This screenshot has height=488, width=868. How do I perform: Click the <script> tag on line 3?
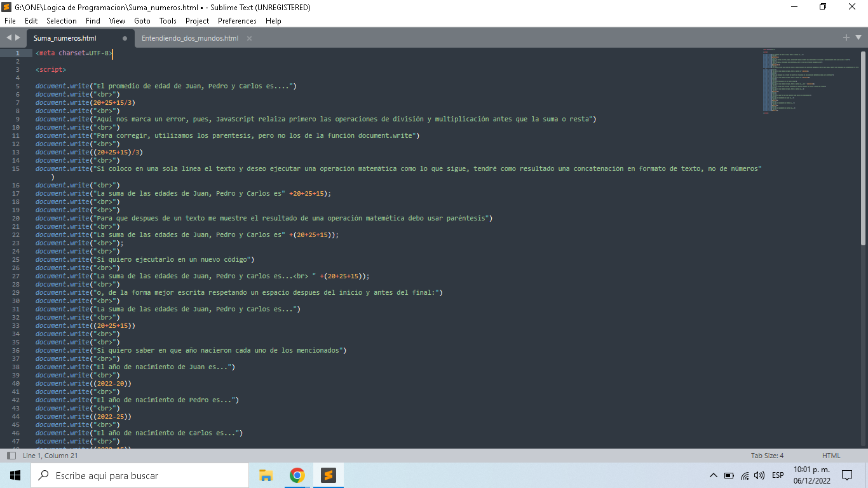coord(51,69)
